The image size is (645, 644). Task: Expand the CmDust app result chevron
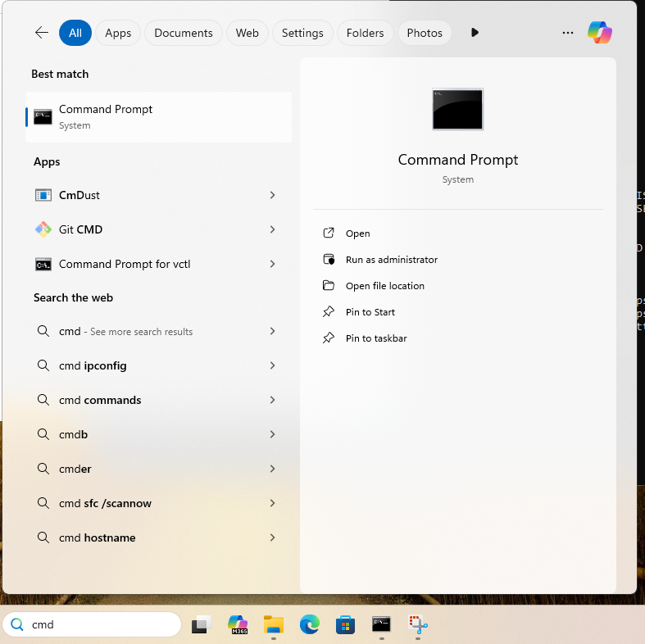[272, 195]
